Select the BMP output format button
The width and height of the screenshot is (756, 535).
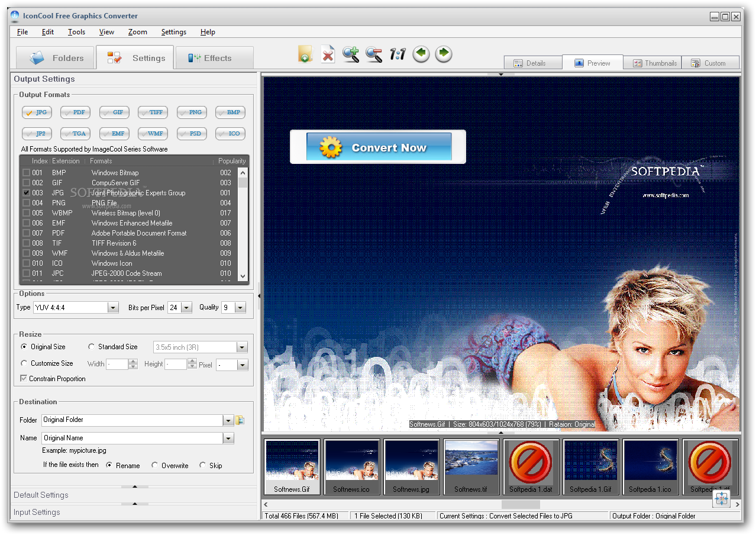tap(230, 112)
